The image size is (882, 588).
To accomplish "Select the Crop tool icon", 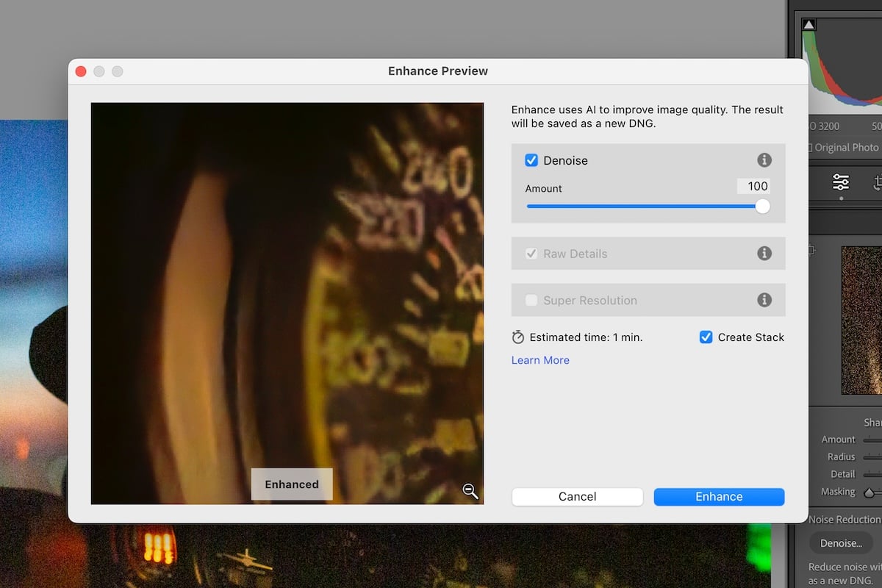I will pos(878,182).
